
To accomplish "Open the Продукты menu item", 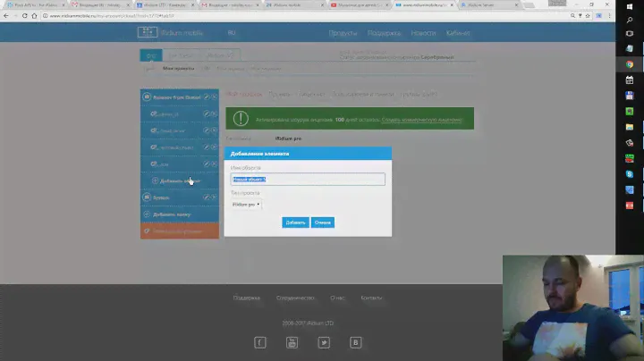I will click(343, 33).
